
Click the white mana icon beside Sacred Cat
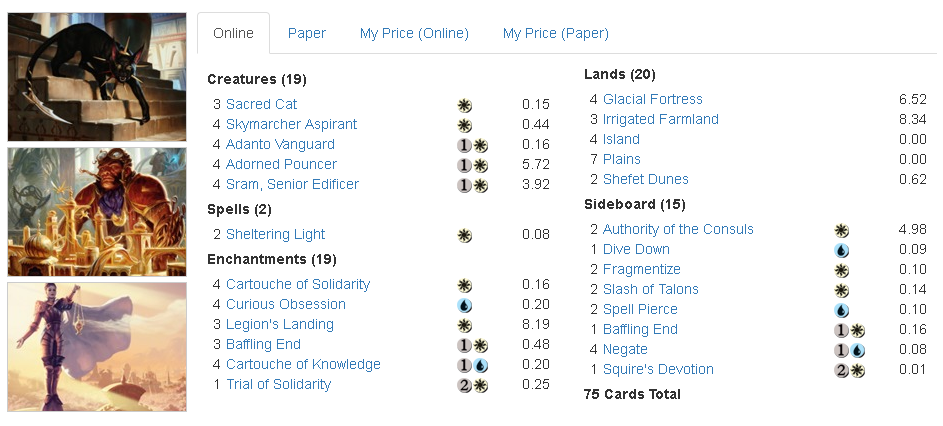[464, 104]
